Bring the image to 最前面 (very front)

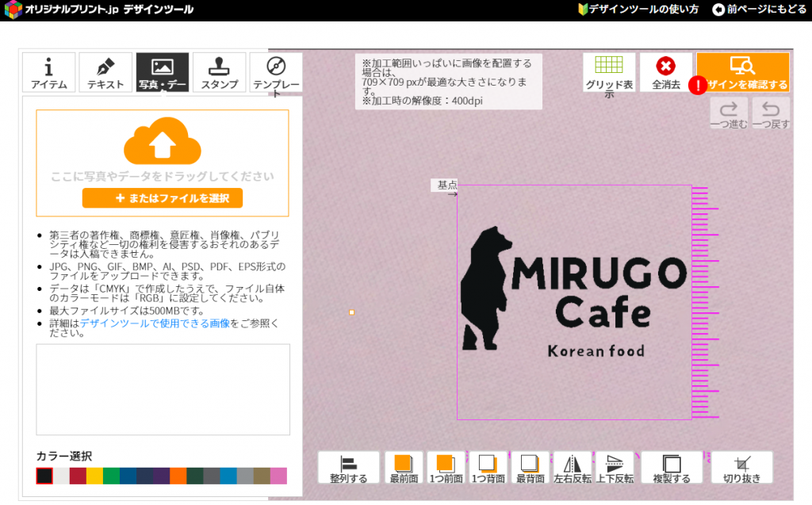[x=404, y=469]
